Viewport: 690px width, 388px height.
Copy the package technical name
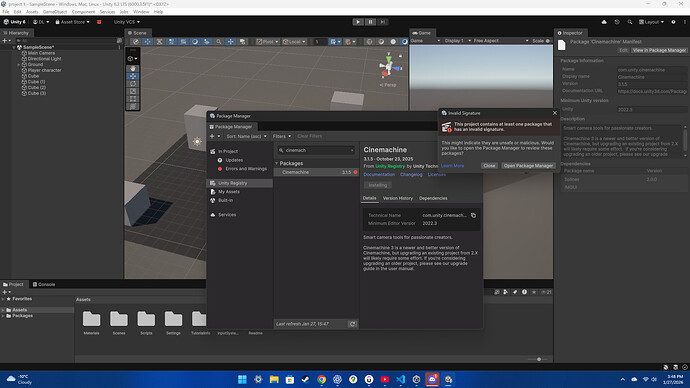tap(473, 215)
